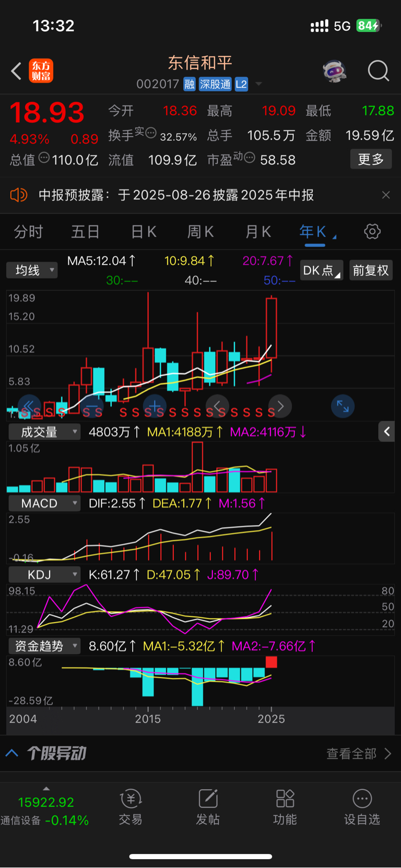
Task: Open the 资金趋势 indicator dropdown
Action: coord(44,646)
